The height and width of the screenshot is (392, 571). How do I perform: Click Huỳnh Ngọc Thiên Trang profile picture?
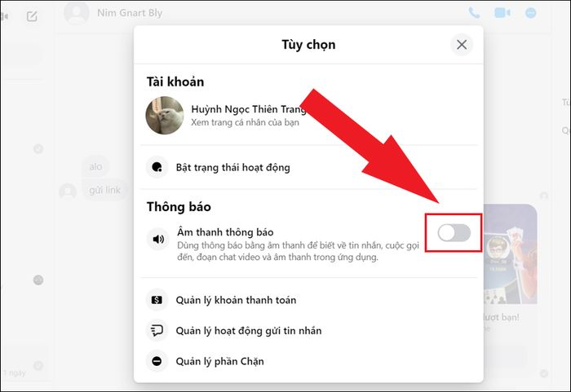[165, 116]
